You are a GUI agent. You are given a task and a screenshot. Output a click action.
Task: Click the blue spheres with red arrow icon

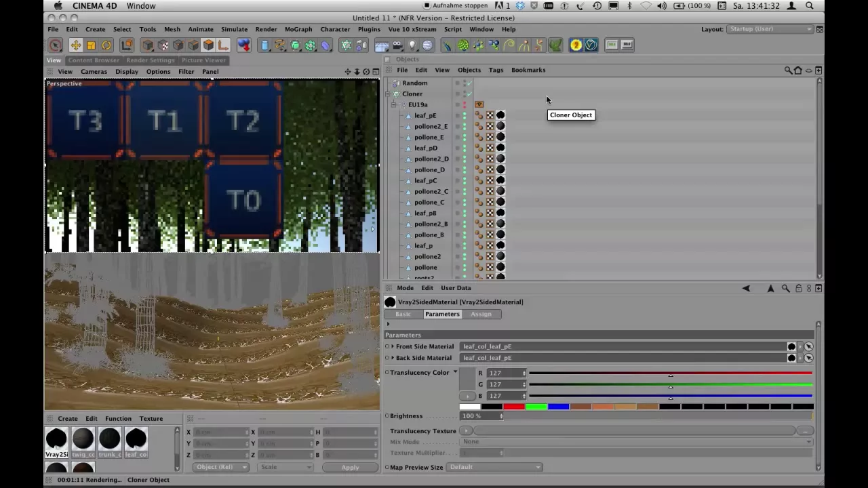pos(243,45)
